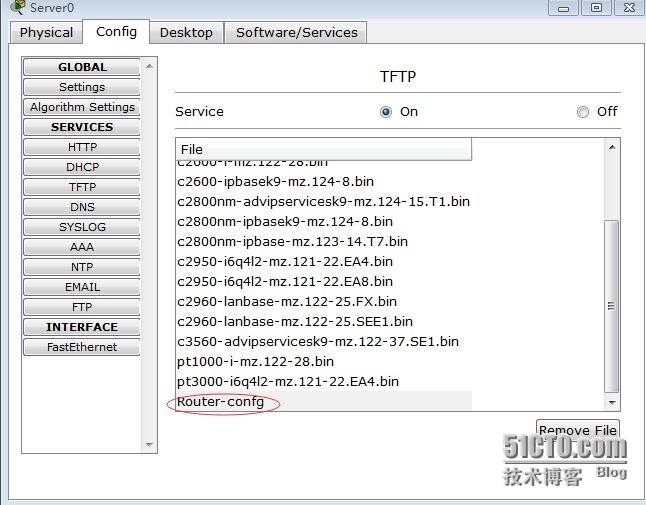This screenshot has width=646, height=505.
Task: Click the INTERFACE section header
Action: coord(82,327)
